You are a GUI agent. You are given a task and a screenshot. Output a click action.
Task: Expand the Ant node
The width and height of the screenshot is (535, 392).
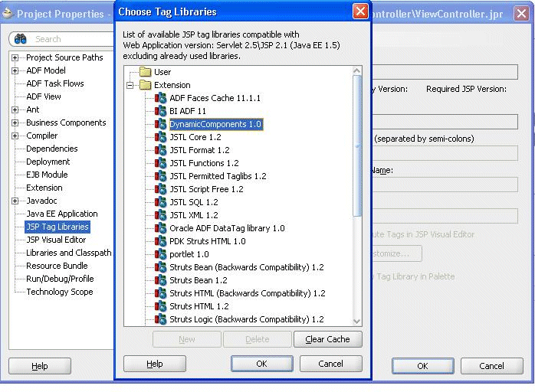click(x=15, y=109)
